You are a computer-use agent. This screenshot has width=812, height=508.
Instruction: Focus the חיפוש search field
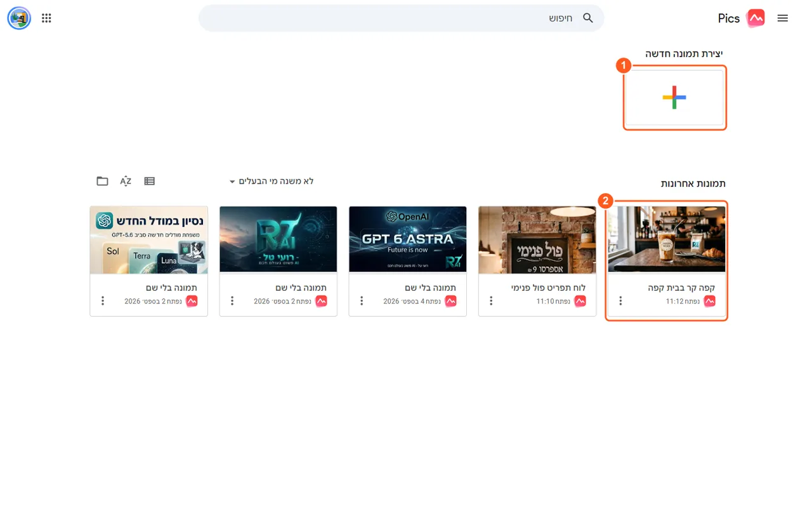[x=401, y=18]
